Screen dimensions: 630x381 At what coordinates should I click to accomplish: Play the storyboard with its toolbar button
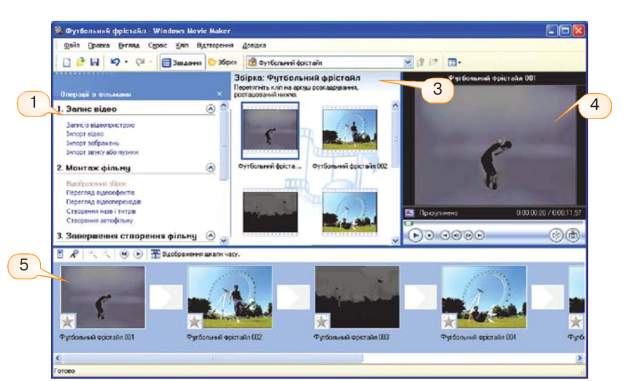(138, 254)
